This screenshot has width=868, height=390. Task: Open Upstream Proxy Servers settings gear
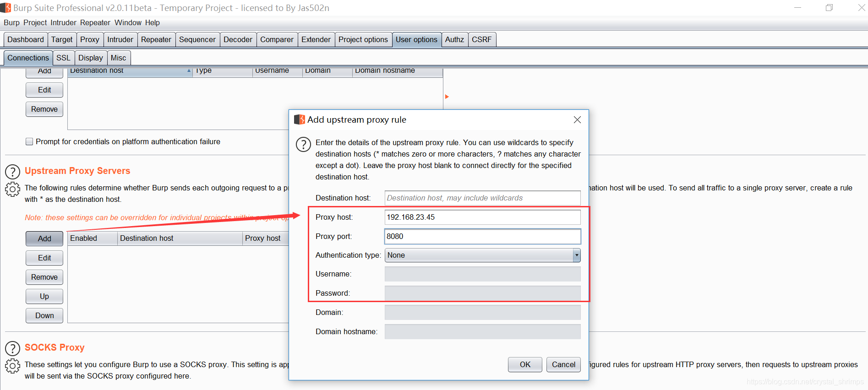[x=12, y=189]
